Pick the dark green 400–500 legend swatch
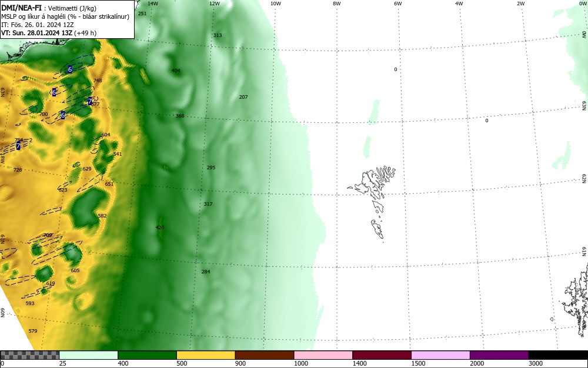 pyautogui.click(x=147, y=355)
